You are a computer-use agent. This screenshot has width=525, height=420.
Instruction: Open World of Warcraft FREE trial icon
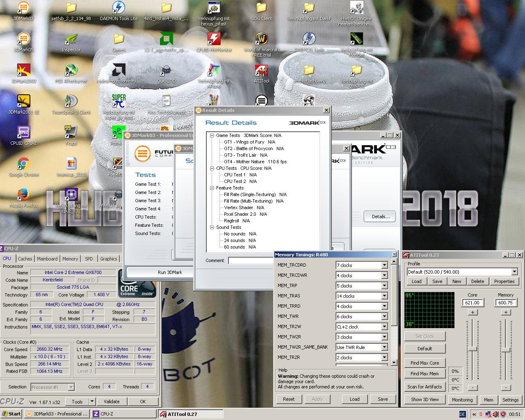click(261, 45)
